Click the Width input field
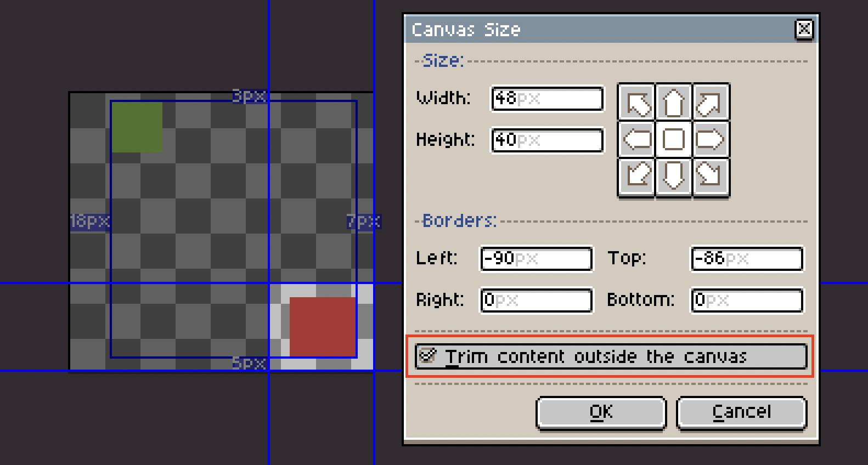868x465 pixels. [x=547, y=99]
